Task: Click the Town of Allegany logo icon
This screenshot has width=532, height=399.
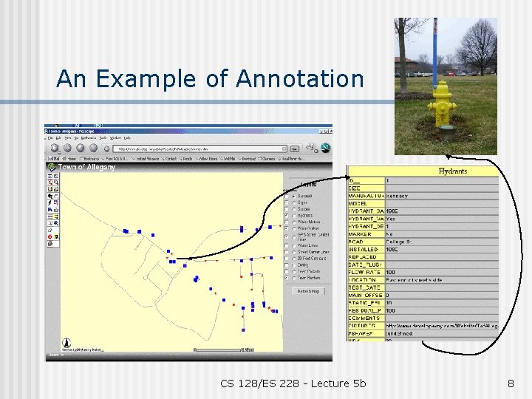Action: tap(52, 167)
